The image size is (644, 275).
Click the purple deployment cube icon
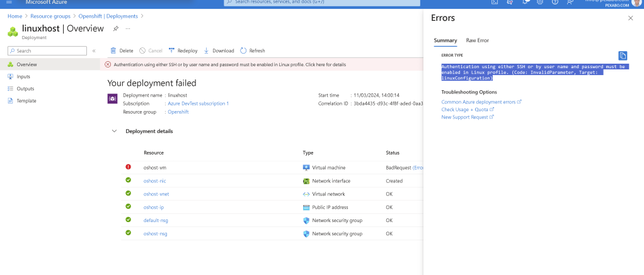click(x=113, y=98)
